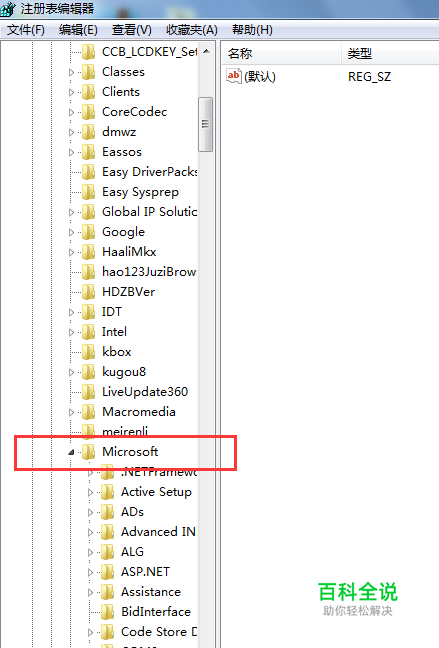Screen dimensions: 439x648
Task: Select the LiveUpdate360 key label
Action: [x=145, y=392]
